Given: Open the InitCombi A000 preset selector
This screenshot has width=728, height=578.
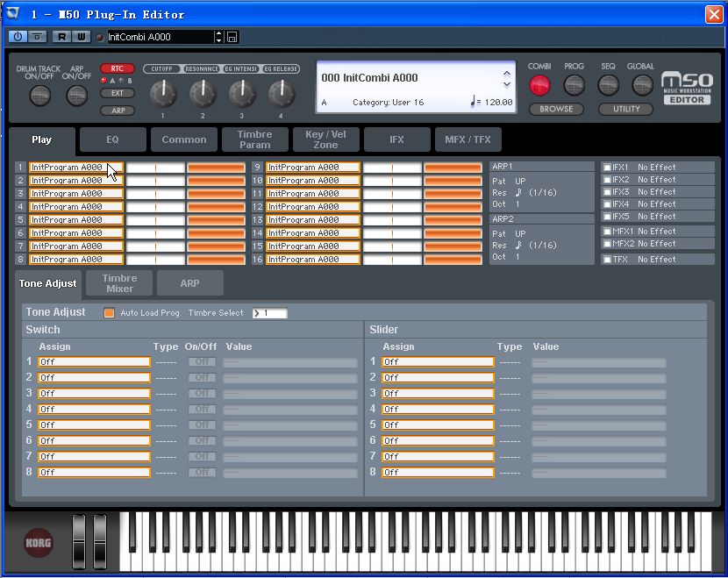Looking at the screenshot, I should tap(161, 37).
